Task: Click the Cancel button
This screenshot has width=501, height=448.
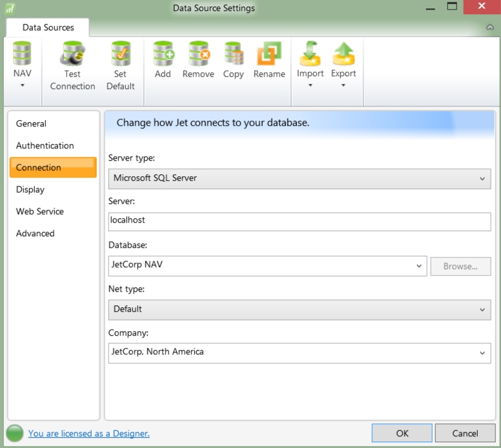Action: 465,433
